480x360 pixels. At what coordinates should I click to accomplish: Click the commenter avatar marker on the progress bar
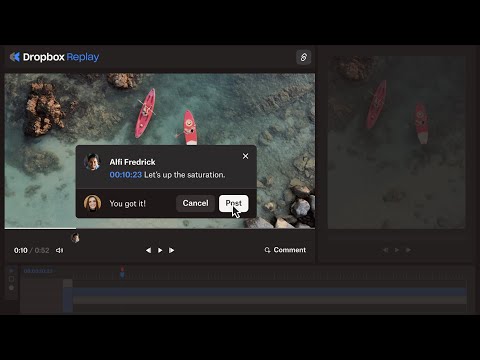[x=76, y=238]
